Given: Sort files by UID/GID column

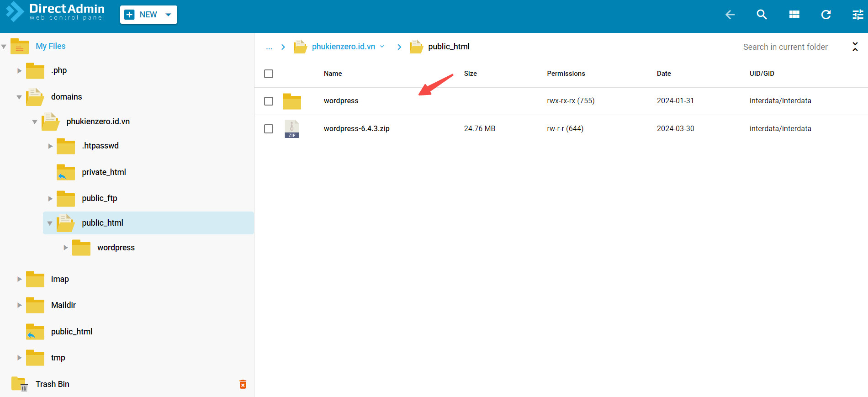Looking at the screenshot, I should coord(762,74).
